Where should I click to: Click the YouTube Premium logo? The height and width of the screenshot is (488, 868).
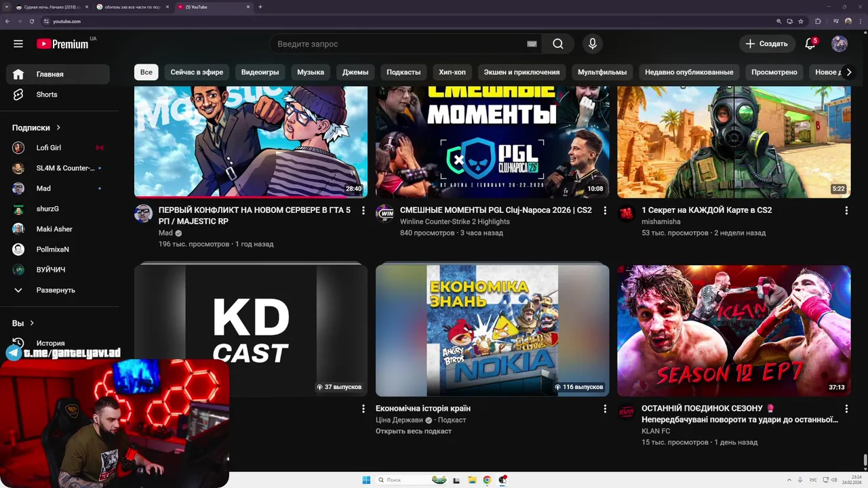coord(62,44)
